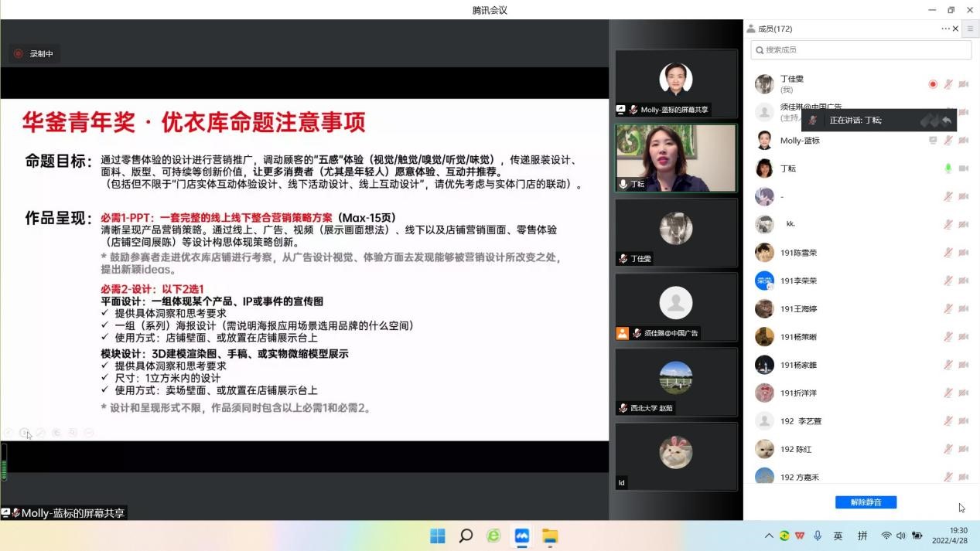
Task: Toggle muted microphone on kk. row
Action: point(948,225)
